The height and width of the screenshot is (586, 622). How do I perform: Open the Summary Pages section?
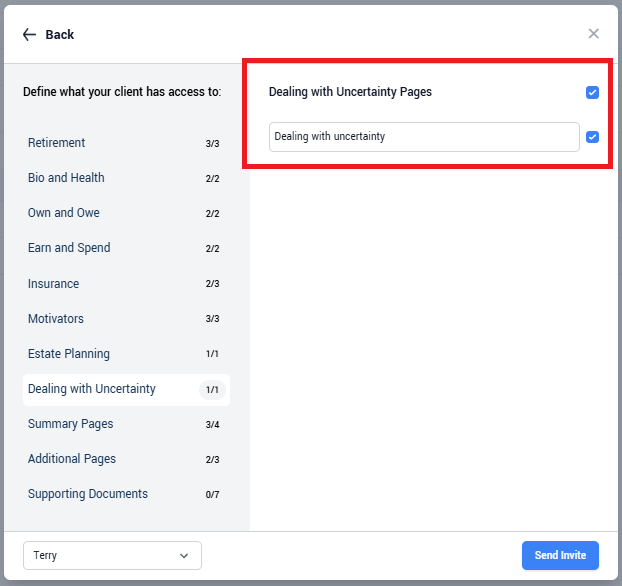coord(126,424)
